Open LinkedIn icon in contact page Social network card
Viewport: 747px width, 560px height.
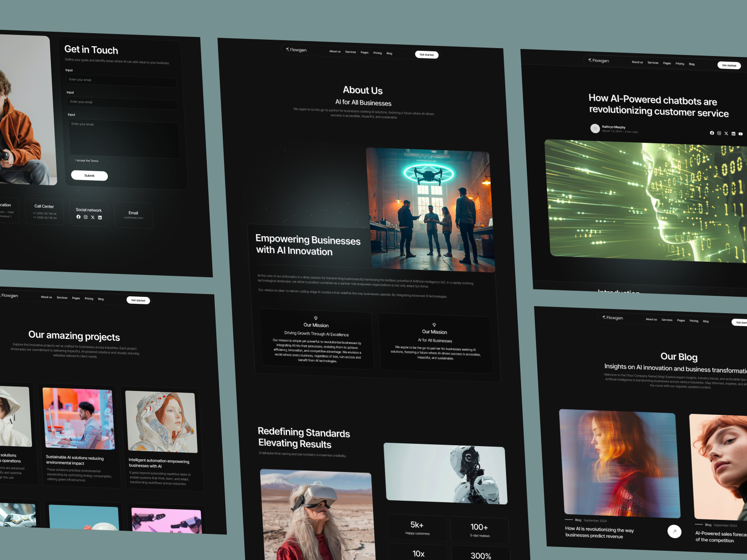pyautogui.click(x=100, y=217)
